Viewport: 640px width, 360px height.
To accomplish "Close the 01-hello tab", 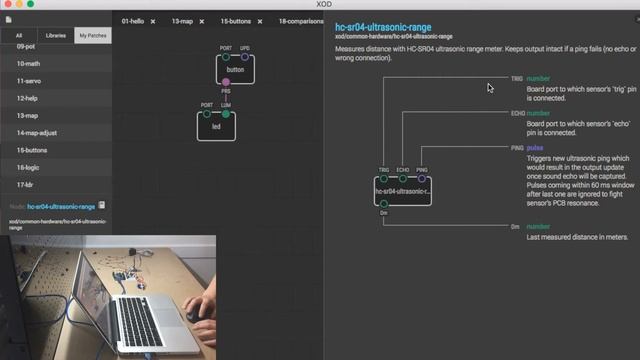I will [x=153, y=22].
